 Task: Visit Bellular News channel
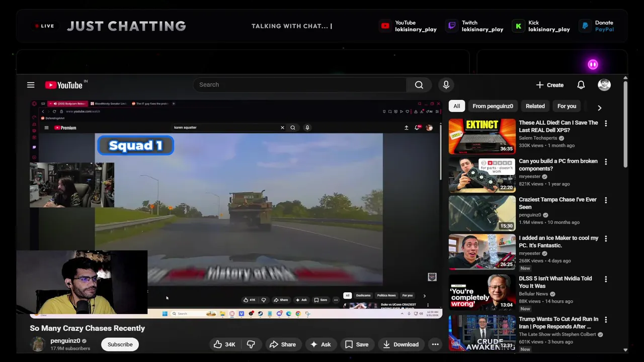[533, 294]
